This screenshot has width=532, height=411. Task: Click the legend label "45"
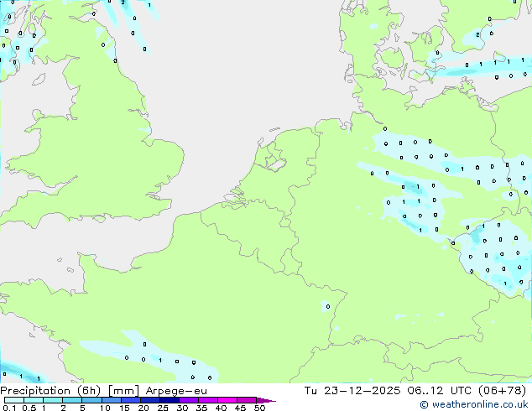pos(240,408)
